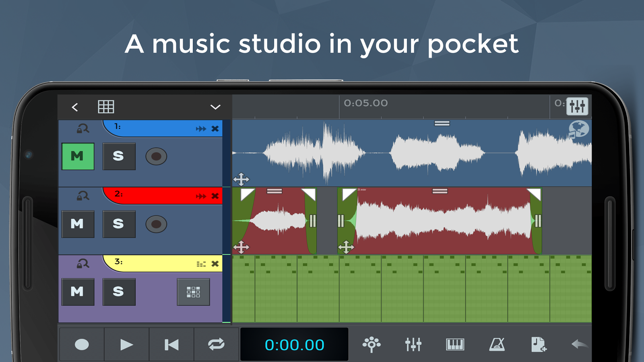
Task: Click left trim handle of second track 2 clip
Action: [x=341, y=221]
